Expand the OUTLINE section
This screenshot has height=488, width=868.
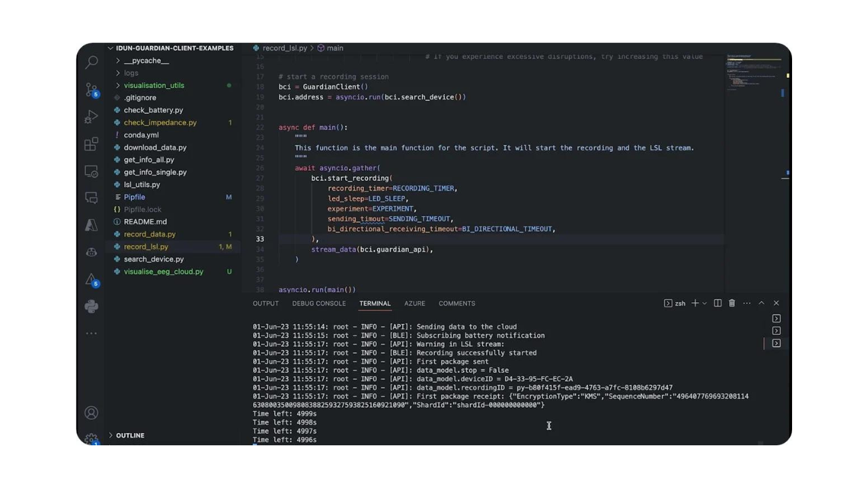[130, 435]
